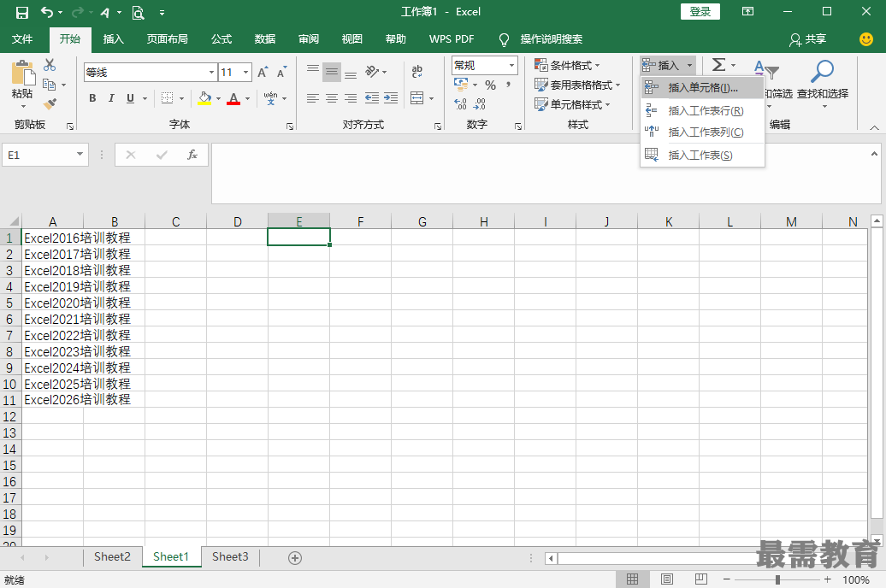Click the zoom slider handle

tap(777, 579)
